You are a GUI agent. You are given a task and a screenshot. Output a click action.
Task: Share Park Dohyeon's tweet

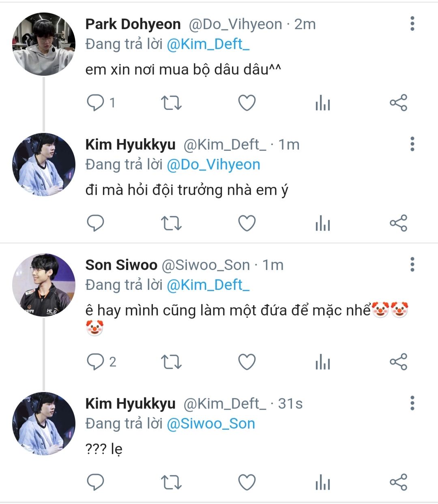click(x=398, y=103)
